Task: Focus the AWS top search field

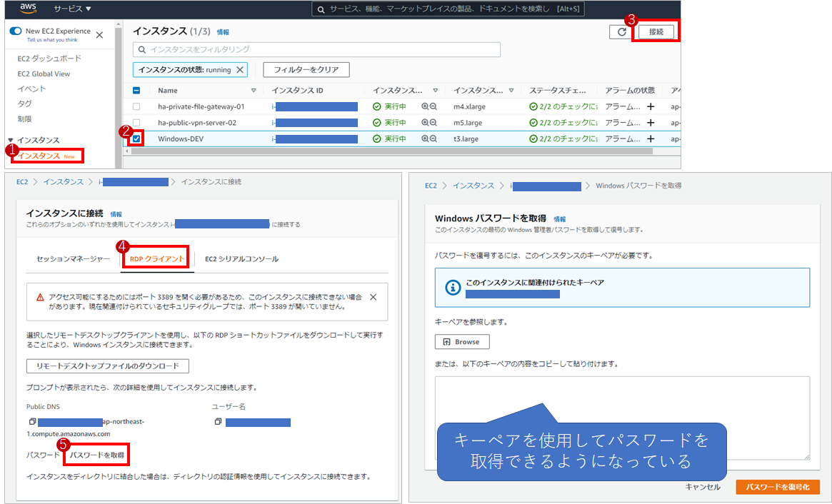Action: 448,9
